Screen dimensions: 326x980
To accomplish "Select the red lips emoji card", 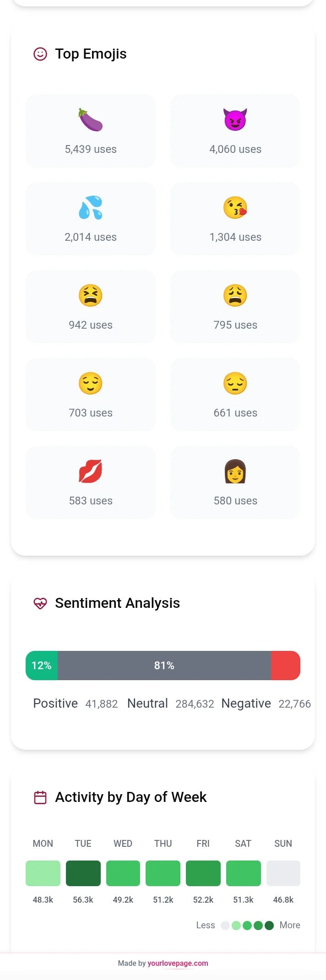I will 90,482.
